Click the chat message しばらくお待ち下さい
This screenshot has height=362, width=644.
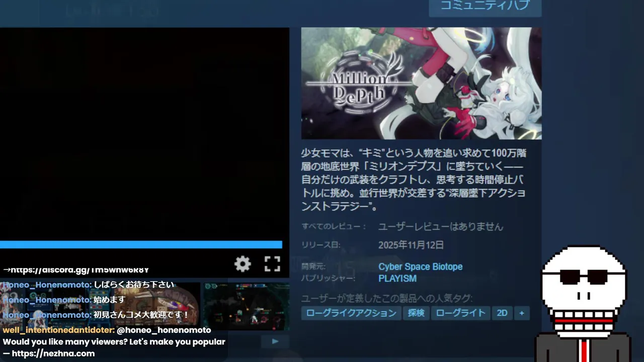coord(134,285)
